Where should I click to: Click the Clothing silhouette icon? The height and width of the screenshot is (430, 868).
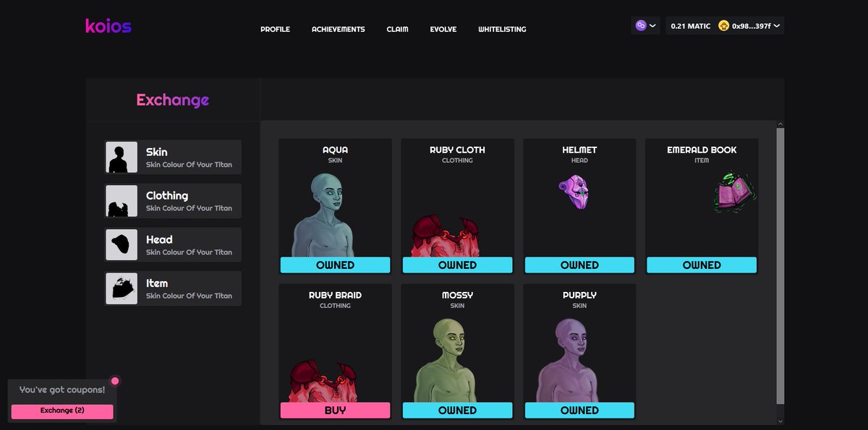pyautogui.click(x=122, y=201)
